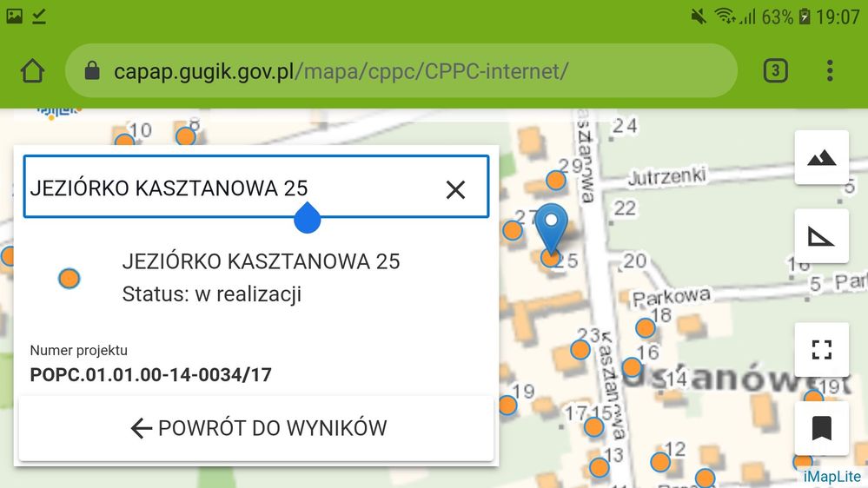Viewport: 868px width, 488px height.
Task: Tap POWRÓT DO WYNIKÓW button
Action: [255, 428]
